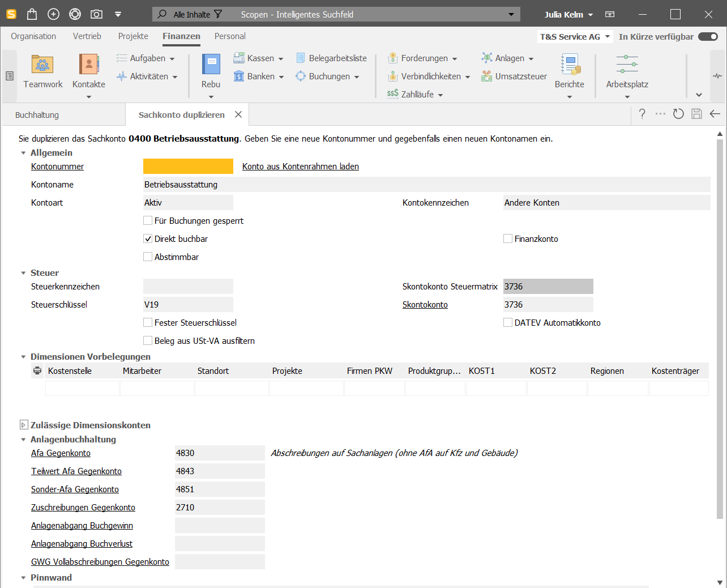Image resolution: width=727 pixels, height=588 pixels.
Task: Open Umsatzsteuer in ribbon
Action: [x=514, y=76]
